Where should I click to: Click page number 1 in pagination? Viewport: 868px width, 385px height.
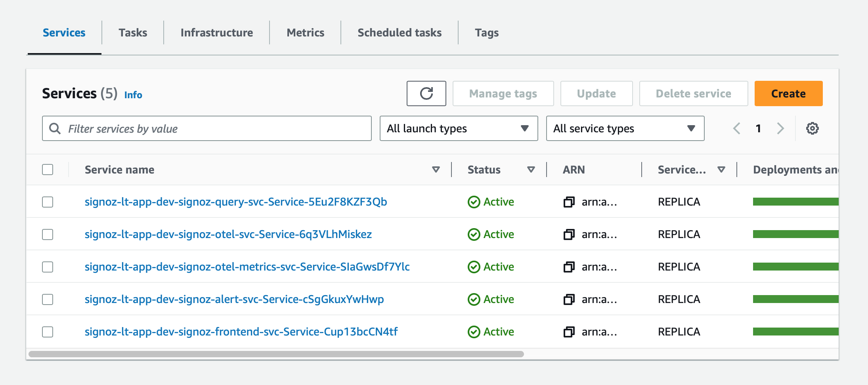758,128
